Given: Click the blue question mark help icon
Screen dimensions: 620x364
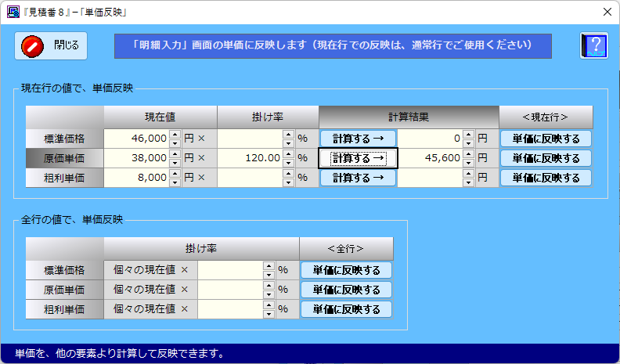Looking at the screenshot, I should tap(593, 45).
